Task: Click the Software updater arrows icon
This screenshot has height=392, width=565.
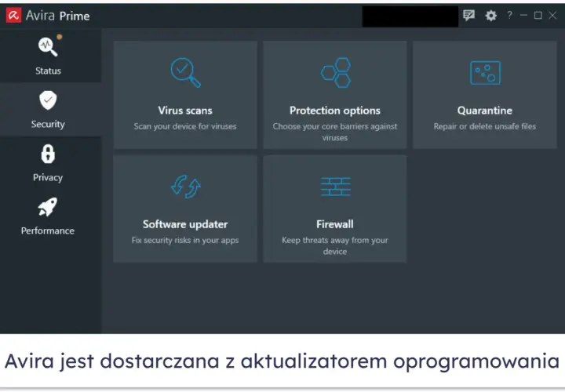Action: tap(185, 187)
